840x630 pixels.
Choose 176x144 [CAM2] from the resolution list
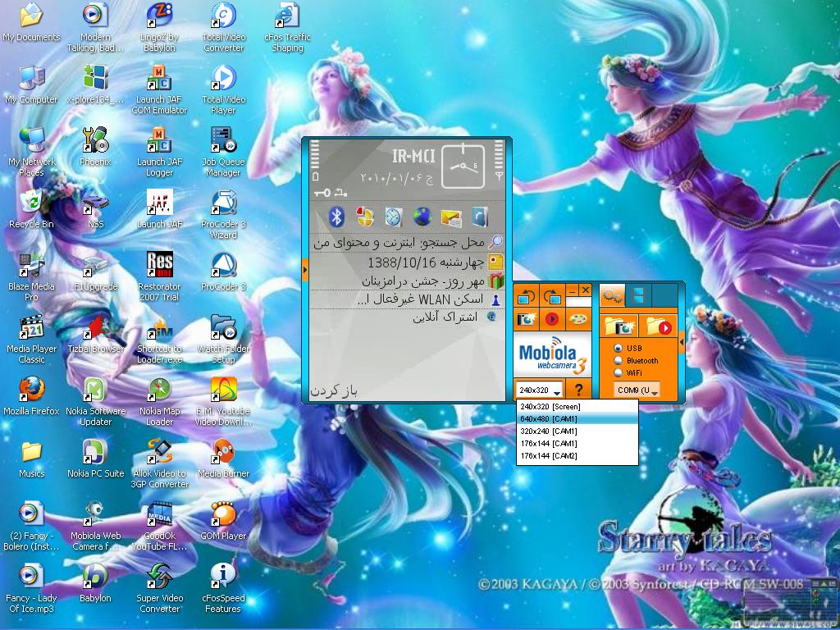pyautogui.click(x=577, y=456)
